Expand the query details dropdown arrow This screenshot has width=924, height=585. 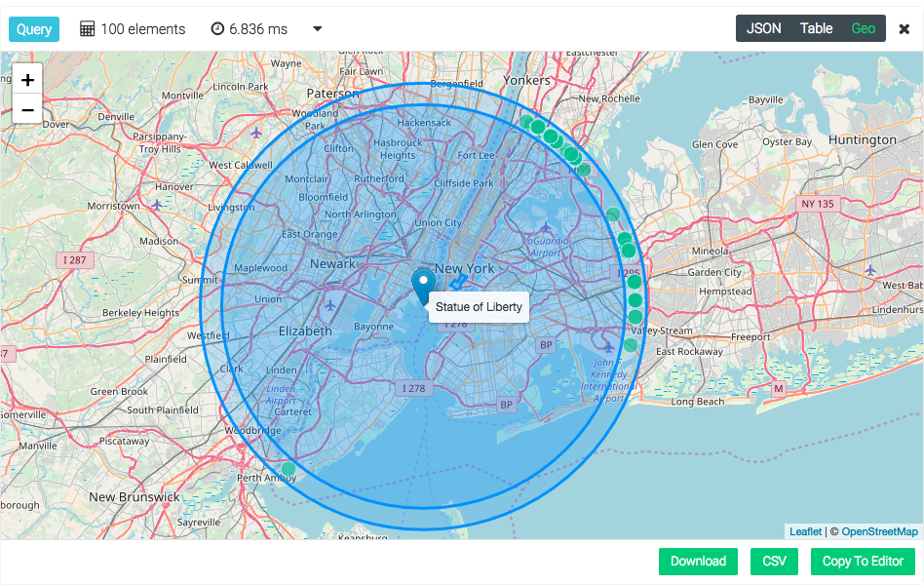click(318, 29)
